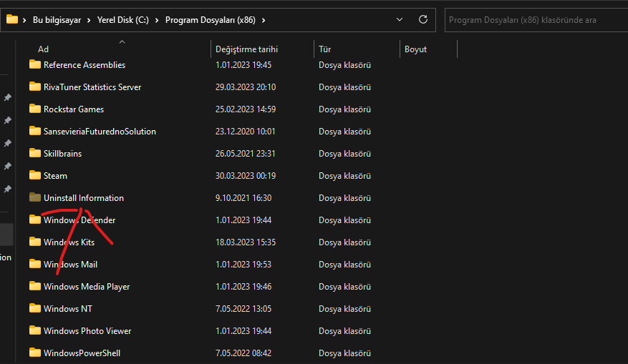Select the Rockstar Games folder icon
The width and height of the screenshot is (628, 364).
(x=35, y=109)
